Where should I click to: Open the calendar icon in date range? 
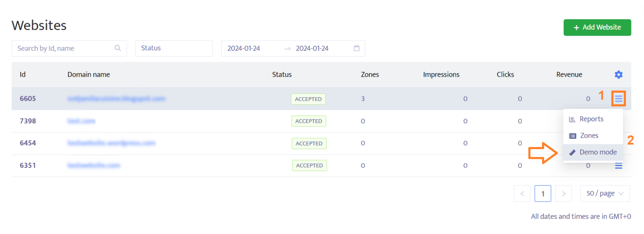pos(357,48)
